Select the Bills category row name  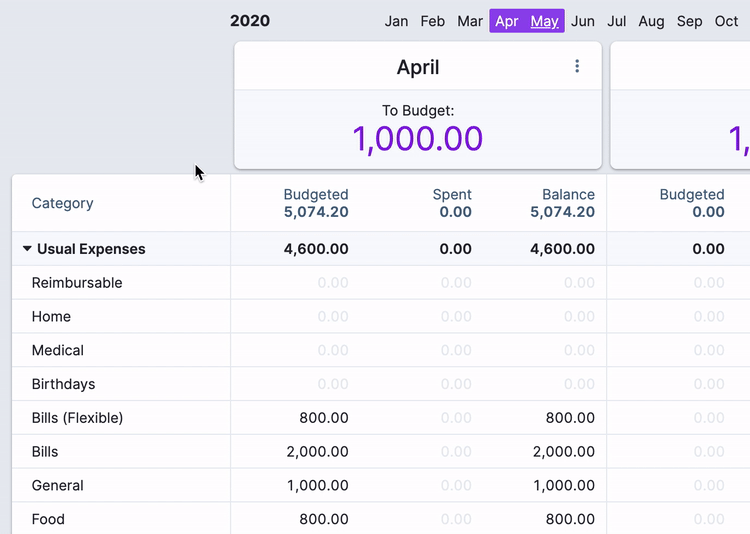[44, 452]
